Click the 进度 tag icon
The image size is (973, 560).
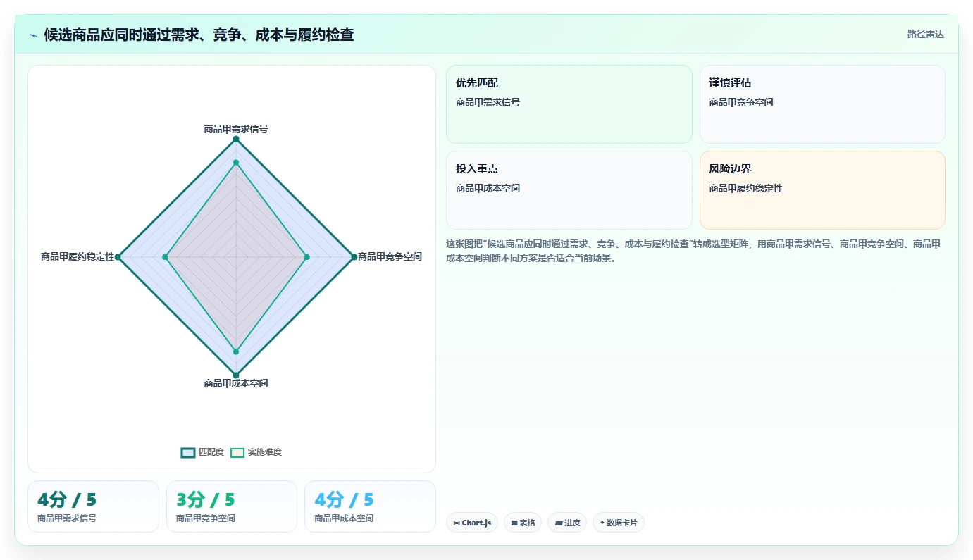click(559, 523)
